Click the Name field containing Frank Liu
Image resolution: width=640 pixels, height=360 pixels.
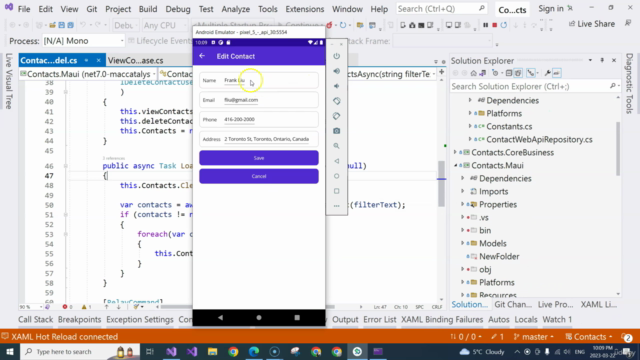[x=259, y=80]
